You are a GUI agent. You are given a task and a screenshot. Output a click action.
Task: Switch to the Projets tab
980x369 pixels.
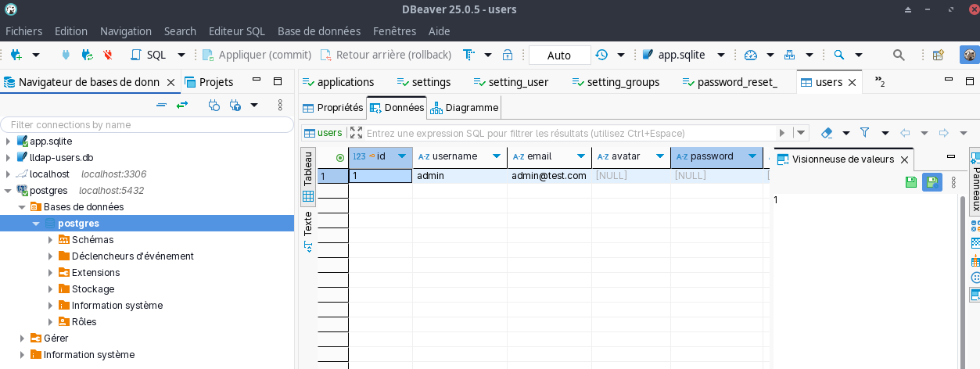[209, 81]
